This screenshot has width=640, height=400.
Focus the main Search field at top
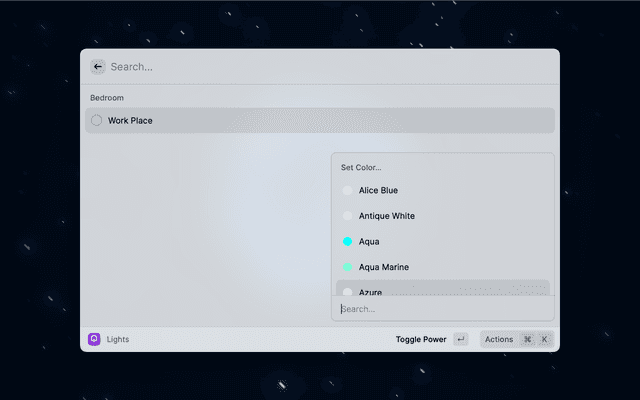tap(320, 67)
